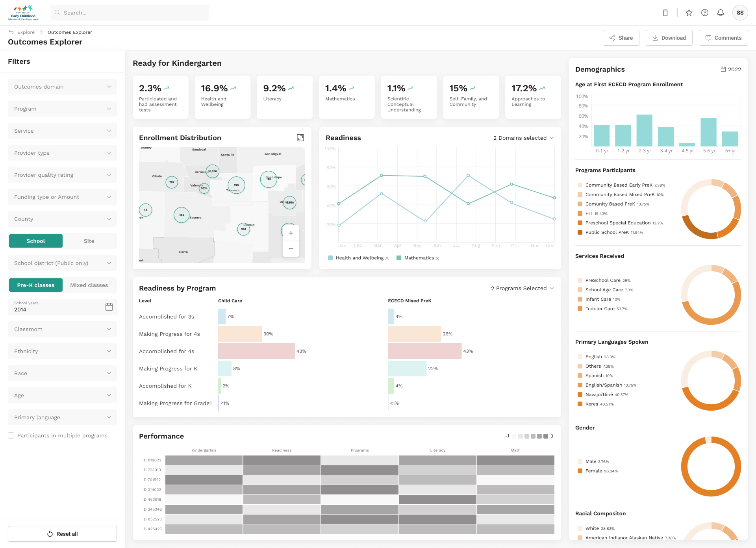This screenshot has width=756, height=548.
Task: Click Reset all filters button
Action: coord(62,534)
